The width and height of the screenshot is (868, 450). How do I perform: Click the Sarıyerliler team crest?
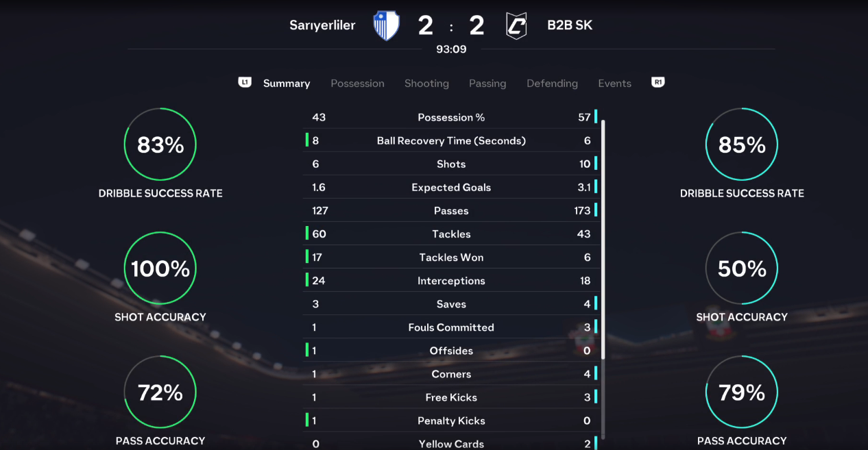click(x=386, y=26)
